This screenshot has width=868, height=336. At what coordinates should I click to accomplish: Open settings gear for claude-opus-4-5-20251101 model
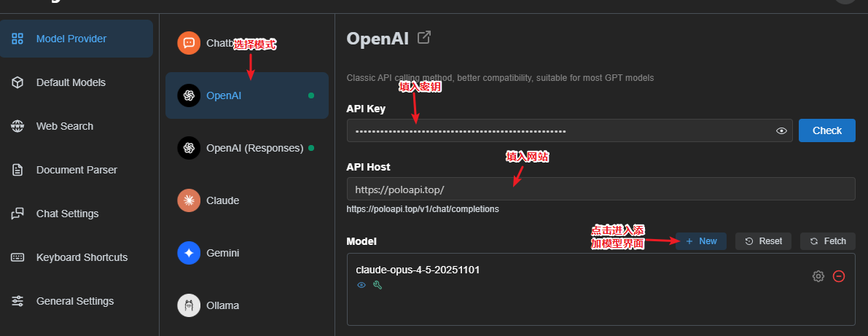coord(818,276)
